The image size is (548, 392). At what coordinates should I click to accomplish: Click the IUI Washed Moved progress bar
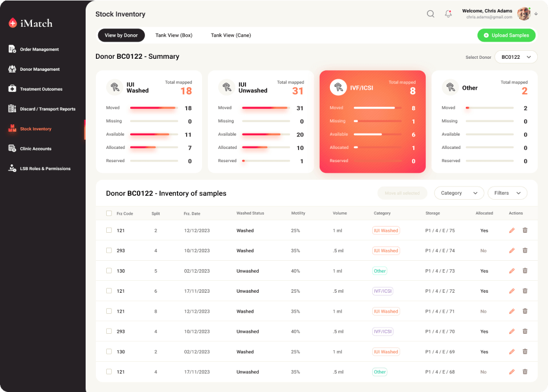tap(154, 108)
